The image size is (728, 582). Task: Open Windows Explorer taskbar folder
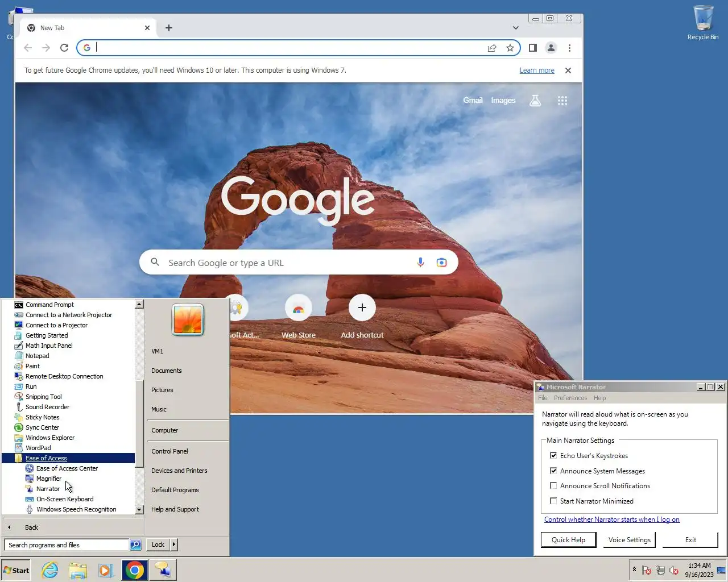click(x=78, y=570)
